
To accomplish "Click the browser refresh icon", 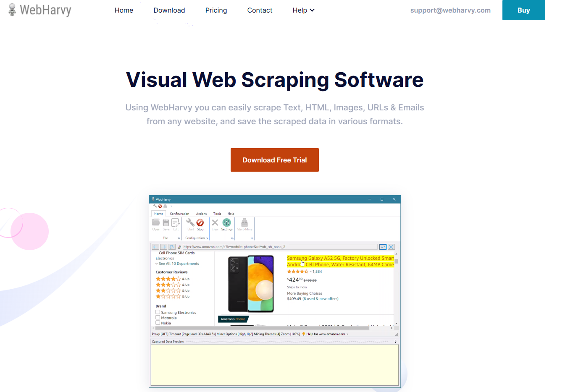I will tap(172, 247).
